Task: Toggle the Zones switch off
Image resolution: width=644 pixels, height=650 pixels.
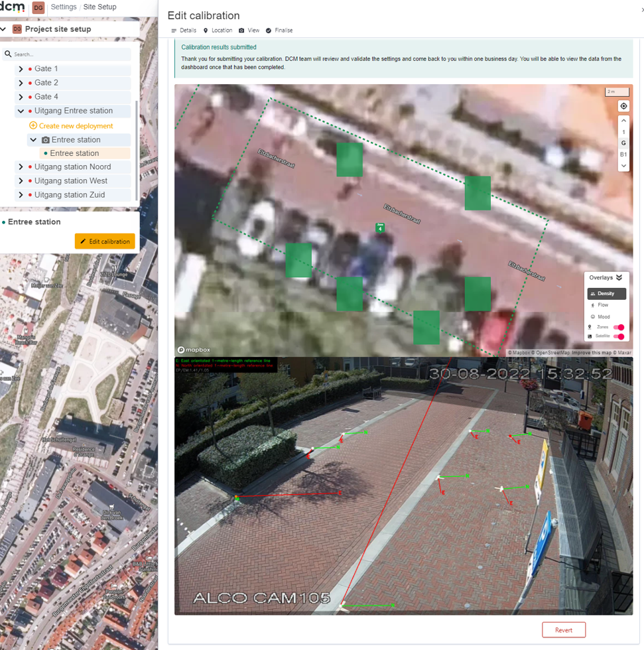Action: point(619,327)
